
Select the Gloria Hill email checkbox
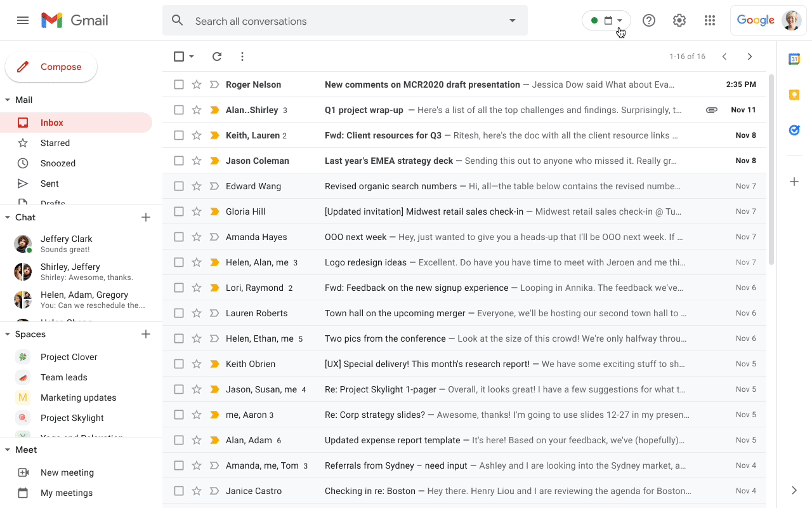pos(179,211)
